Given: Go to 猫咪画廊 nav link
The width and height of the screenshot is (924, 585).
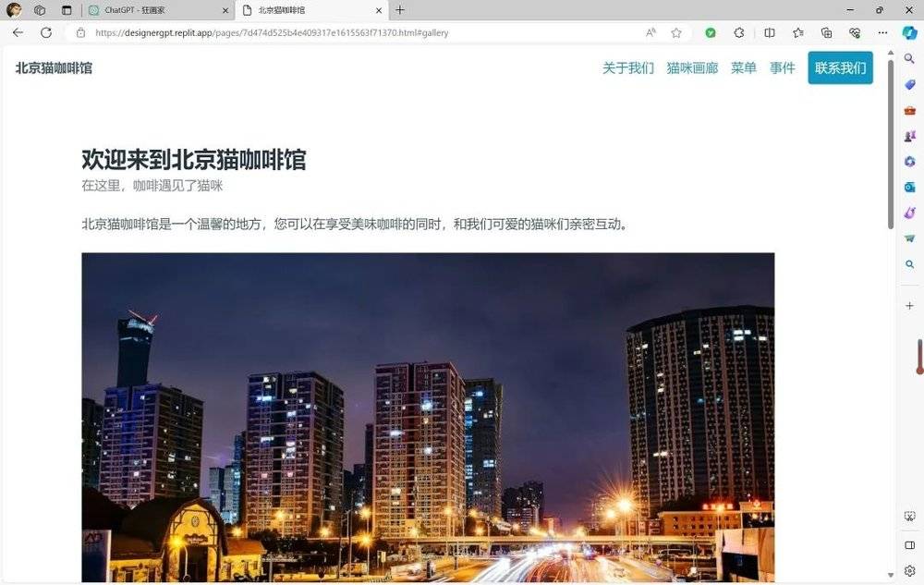Looking at the screenshot, I should pos(692,68).
